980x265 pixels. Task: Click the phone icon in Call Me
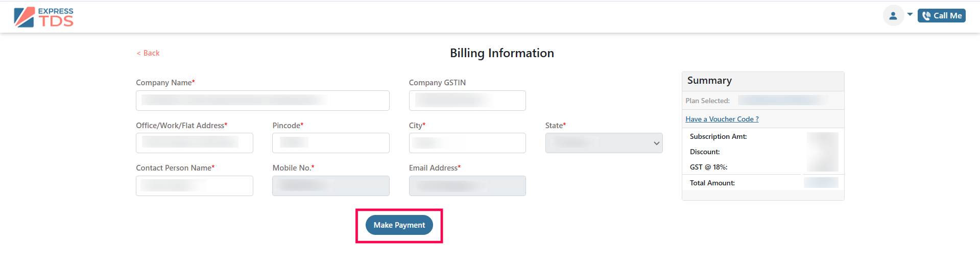coord(926,16)
